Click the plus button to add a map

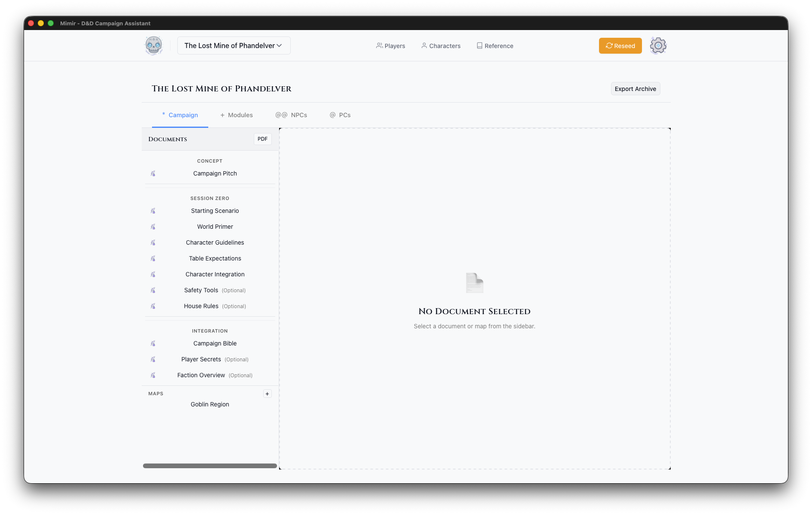coord(267,394)
